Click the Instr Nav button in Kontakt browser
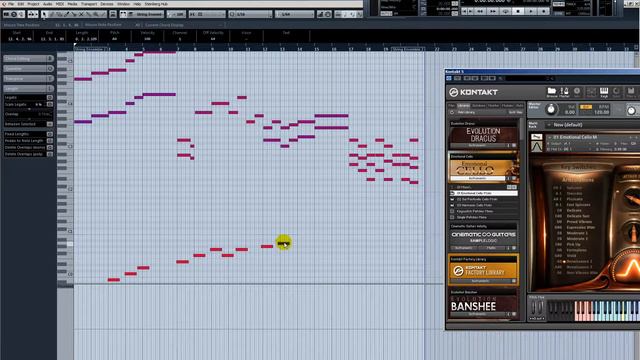Image resolution: width=640 pixels, height=360 pixels. pos(515,112)
